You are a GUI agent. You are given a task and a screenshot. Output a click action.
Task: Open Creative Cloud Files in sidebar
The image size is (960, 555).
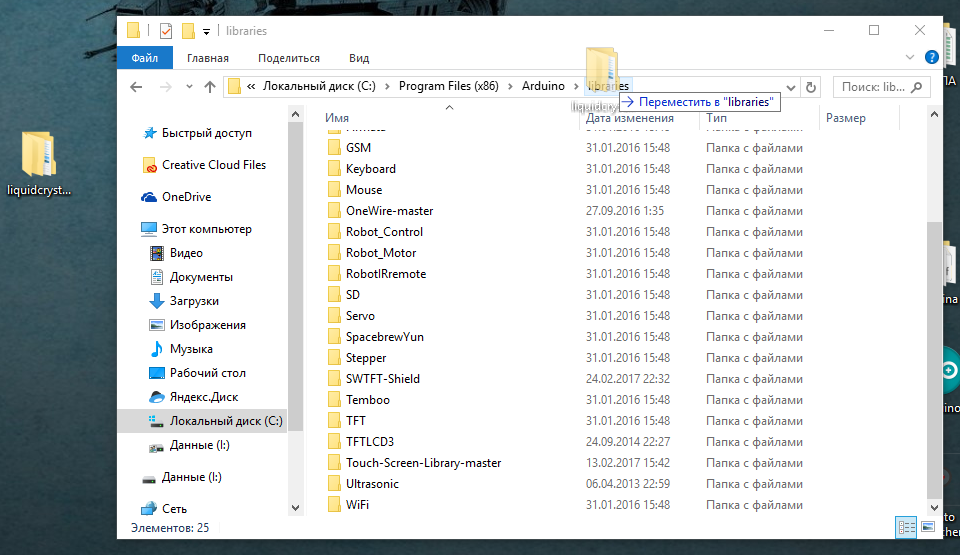pyautogui.click(x=214, y=165)
